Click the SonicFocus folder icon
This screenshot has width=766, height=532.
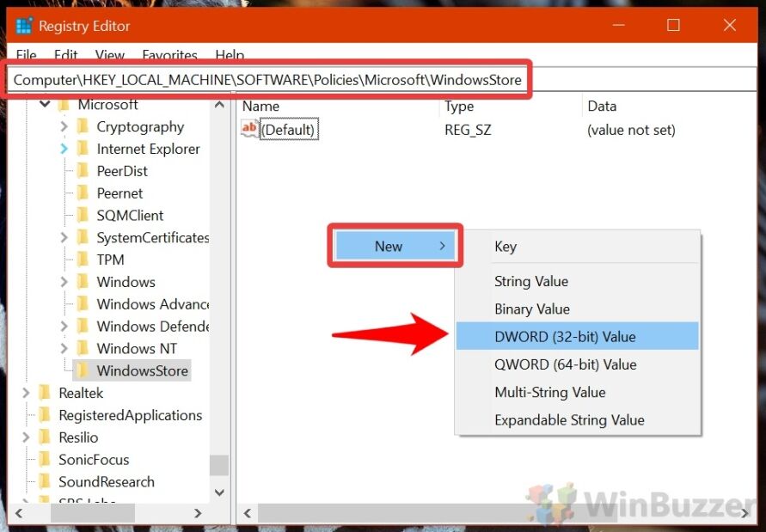pos(45,459)
